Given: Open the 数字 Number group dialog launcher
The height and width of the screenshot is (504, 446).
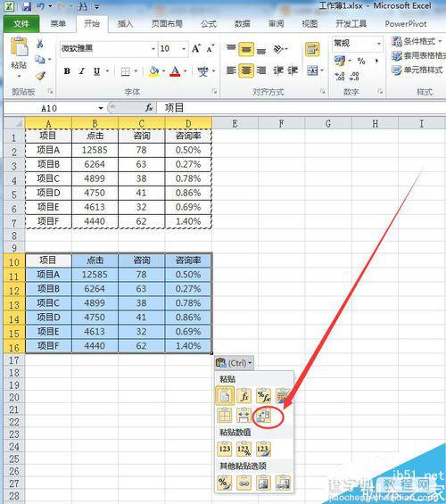Looking at the screenshot, I should click(380, 92).
